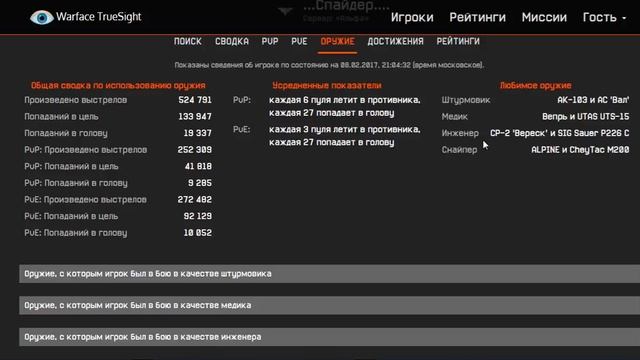This screenshot has height=360, width=640.
Task: Click the Усредненные показатели heading
Action: click(x=327, y=85)
